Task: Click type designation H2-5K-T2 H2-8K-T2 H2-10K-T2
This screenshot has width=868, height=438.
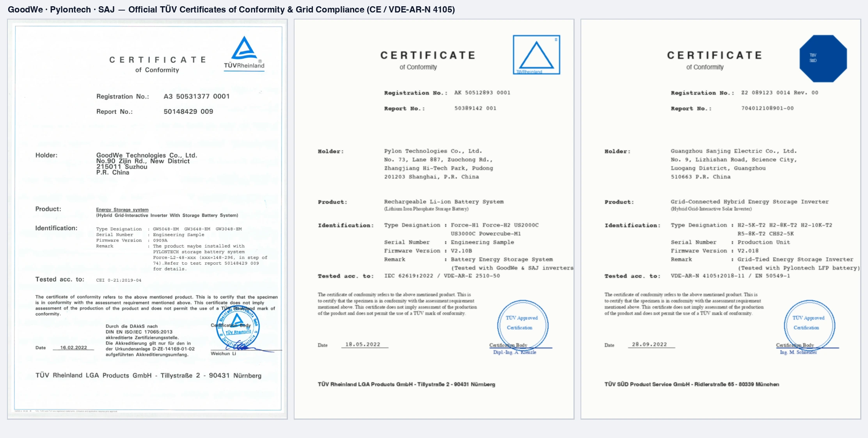Action: click(785, 225)
